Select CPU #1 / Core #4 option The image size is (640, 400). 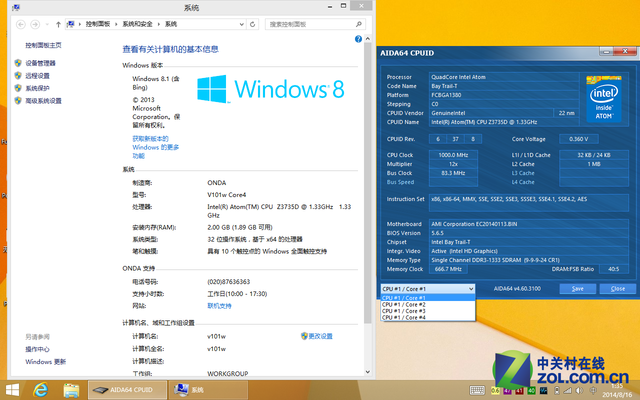coord(428,318)
